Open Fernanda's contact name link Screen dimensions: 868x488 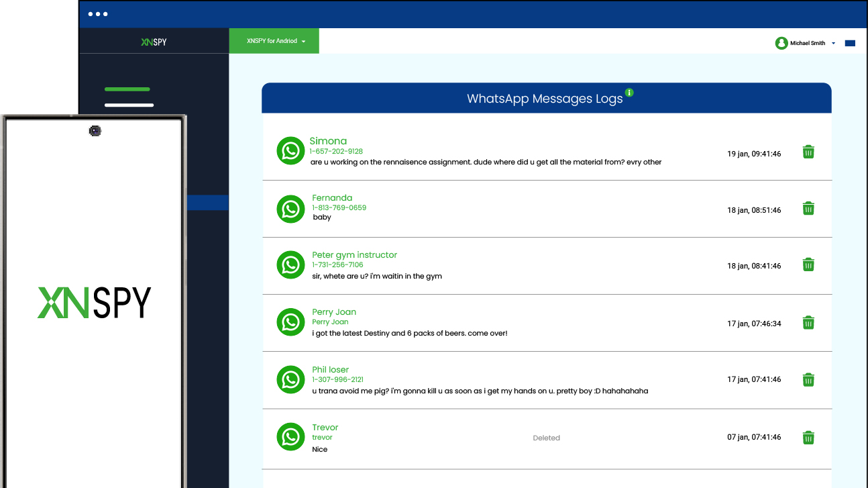(332, 198)
